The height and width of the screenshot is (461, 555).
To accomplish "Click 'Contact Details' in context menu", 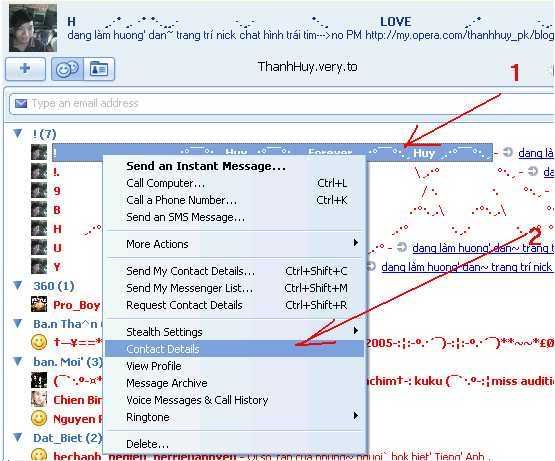I will [x=234, y=349].
